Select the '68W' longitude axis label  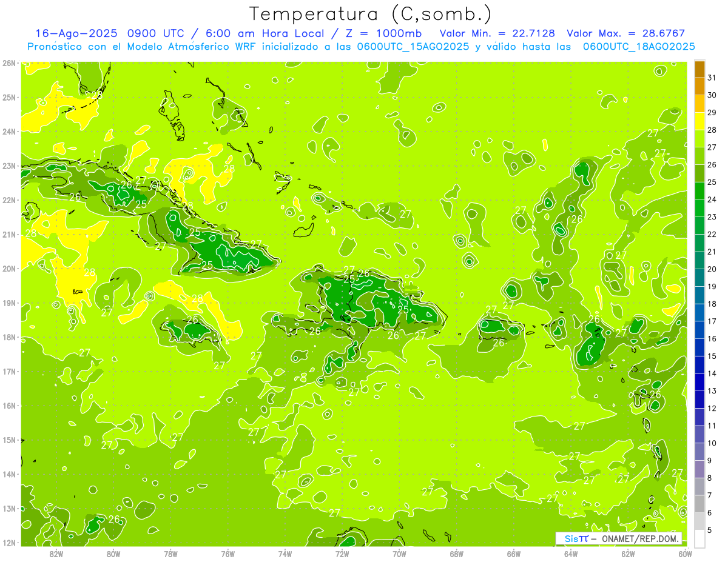click(x=456, y=553)
